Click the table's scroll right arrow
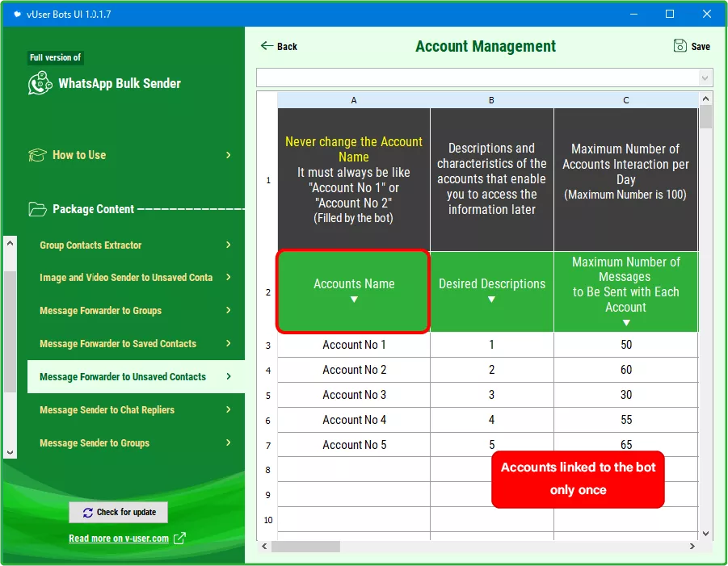 click(692, 547)
